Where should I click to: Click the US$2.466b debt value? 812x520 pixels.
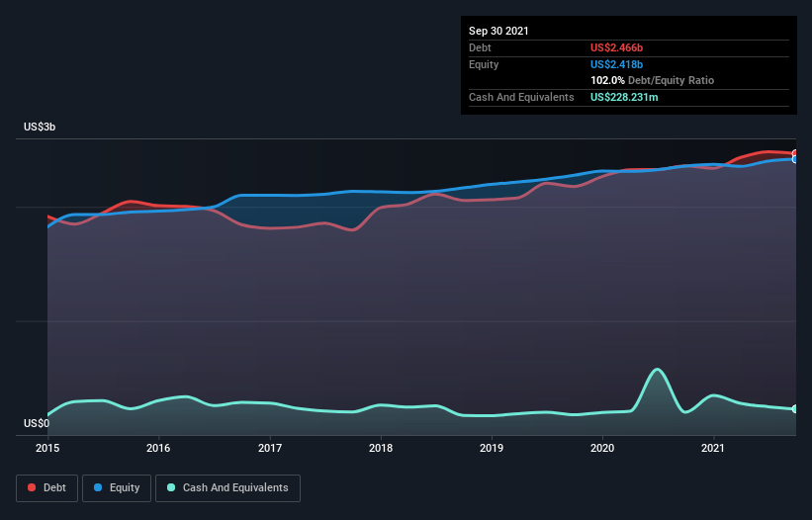[616, 47]
